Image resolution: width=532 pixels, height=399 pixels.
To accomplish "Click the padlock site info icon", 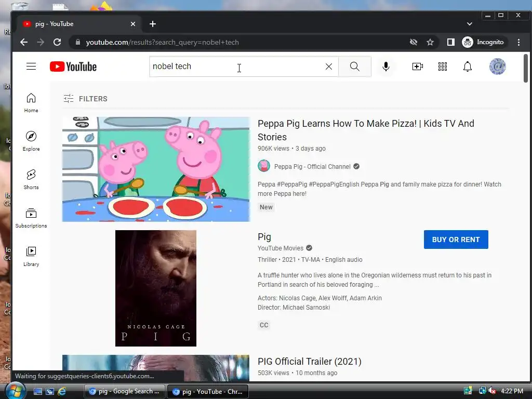I will (78, 42).
